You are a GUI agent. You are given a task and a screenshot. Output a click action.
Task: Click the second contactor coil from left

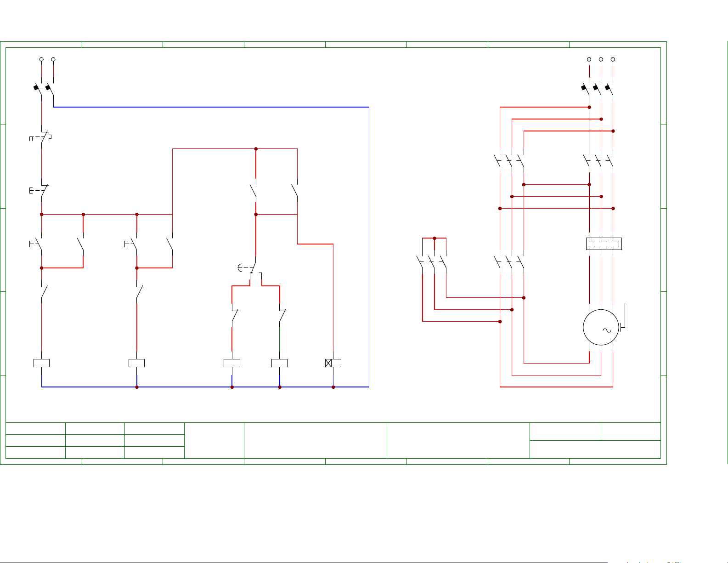136,363
